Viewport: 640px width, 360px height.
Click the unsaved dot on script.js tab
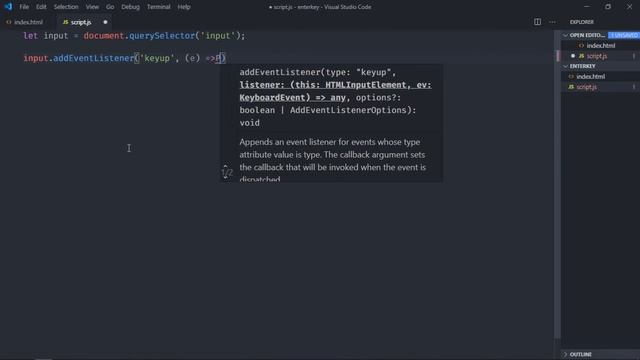(x=105, y=22)
